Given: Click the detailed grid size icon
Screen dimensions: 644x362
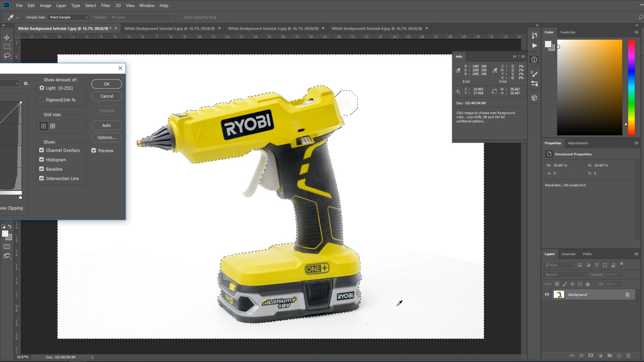Looking at the screenshot, I should coord(53,126).
